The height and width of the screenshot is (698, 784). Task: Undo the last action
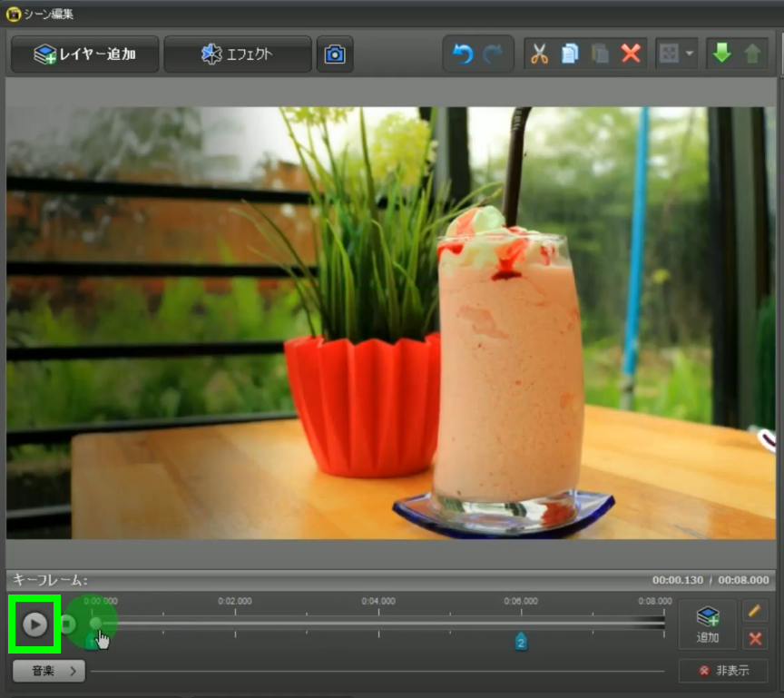point(463,54)
